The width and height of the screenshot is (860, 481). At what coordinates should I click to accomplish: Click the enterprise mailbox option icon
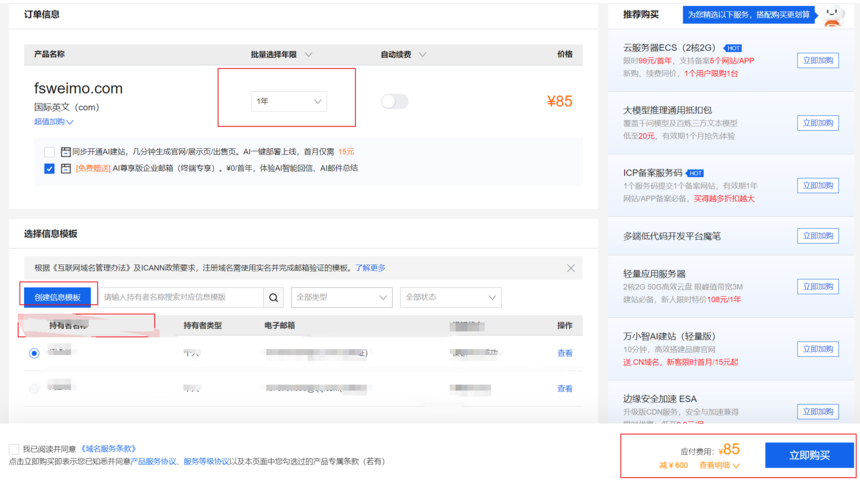click(x=66, y=168)
